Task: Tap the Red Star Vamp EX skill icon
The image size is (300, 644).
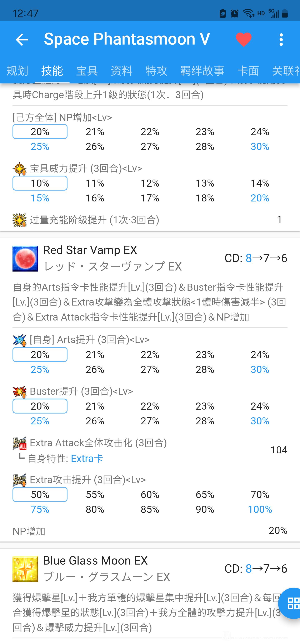Action: (25, 258)
